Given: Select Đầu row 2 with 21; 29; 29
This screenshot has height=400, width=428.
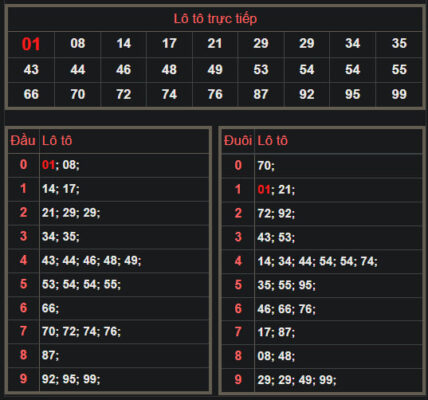Looking at the screenshot, I should pyautogui.click(x=108, y=213).
